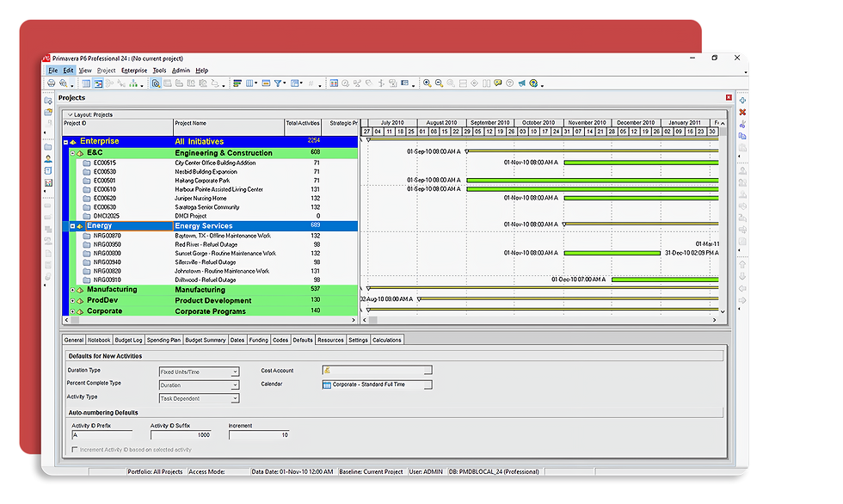Collapse the E&C node

click(72, 153)
